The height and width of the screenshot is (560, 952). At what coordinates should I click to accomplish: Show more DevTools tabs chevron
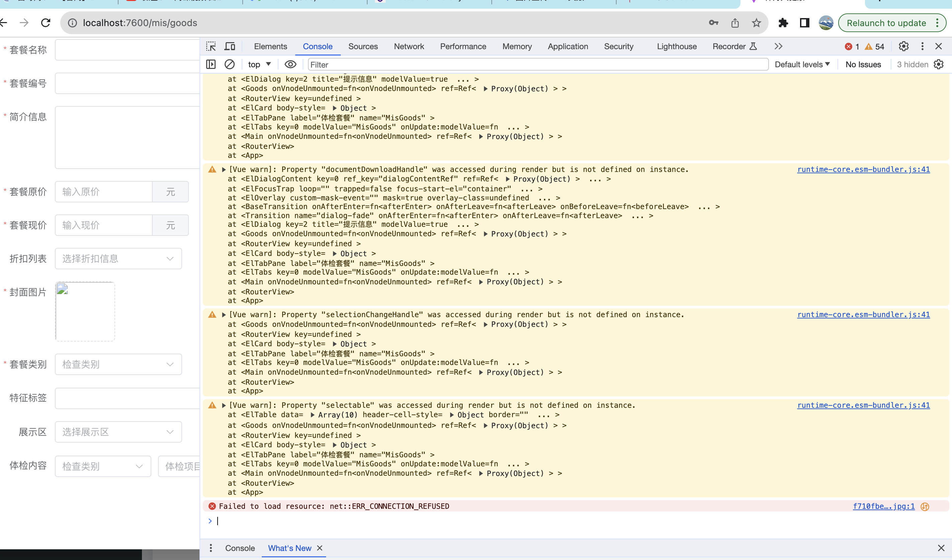point(778,46)
